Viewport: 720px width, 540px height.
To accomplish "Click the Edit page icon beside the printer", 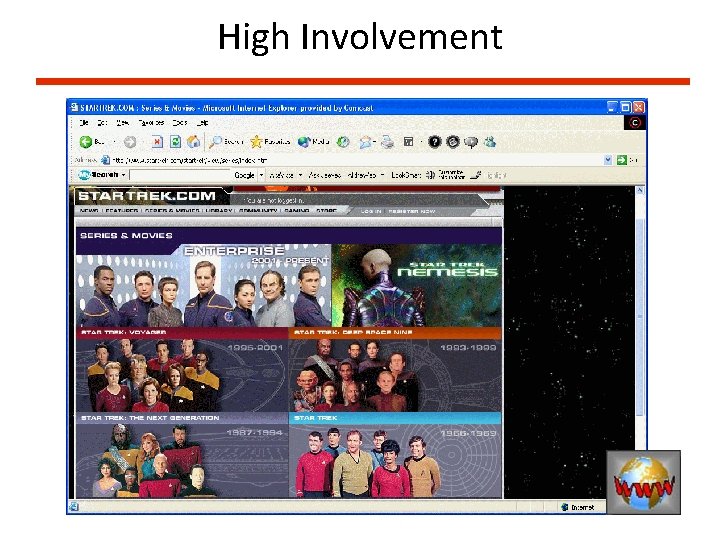I will [x=408, y=142].
